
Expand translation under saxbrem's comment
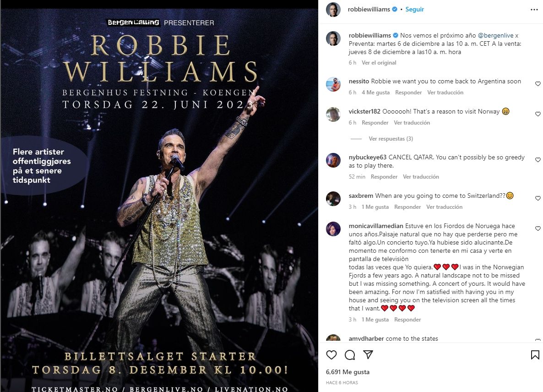tap(444, 207)
